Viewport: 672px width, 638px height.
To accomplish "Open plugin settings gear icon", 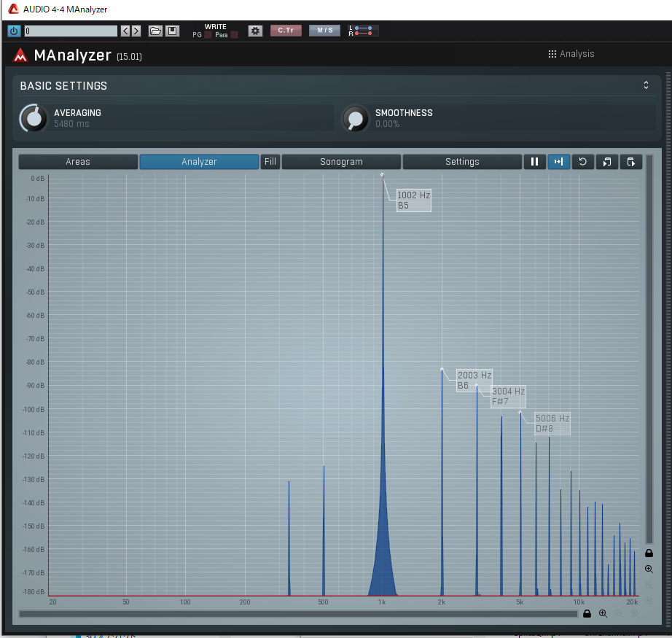I will (255, 31).
